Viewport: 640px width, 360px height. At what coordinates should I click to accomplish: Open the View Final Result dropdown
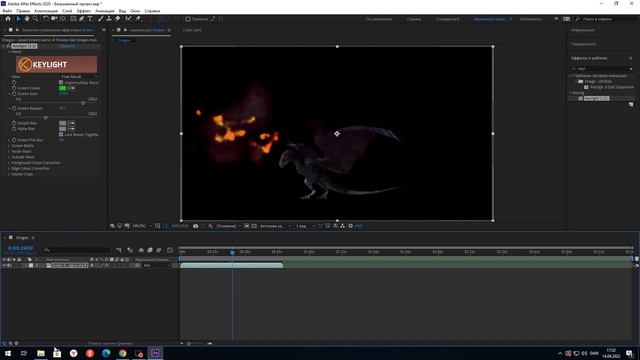pos(79,77)
